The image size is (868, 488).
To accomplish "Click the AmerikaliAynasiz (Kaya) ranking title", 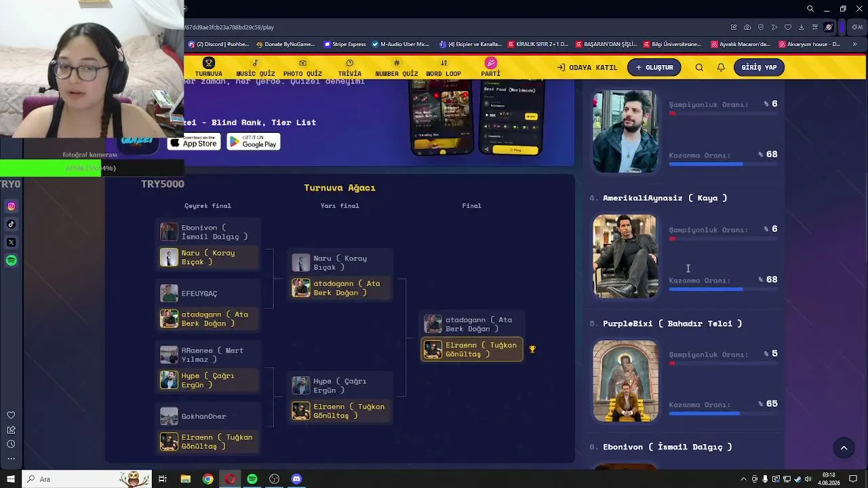I will [x=665, y=198].
